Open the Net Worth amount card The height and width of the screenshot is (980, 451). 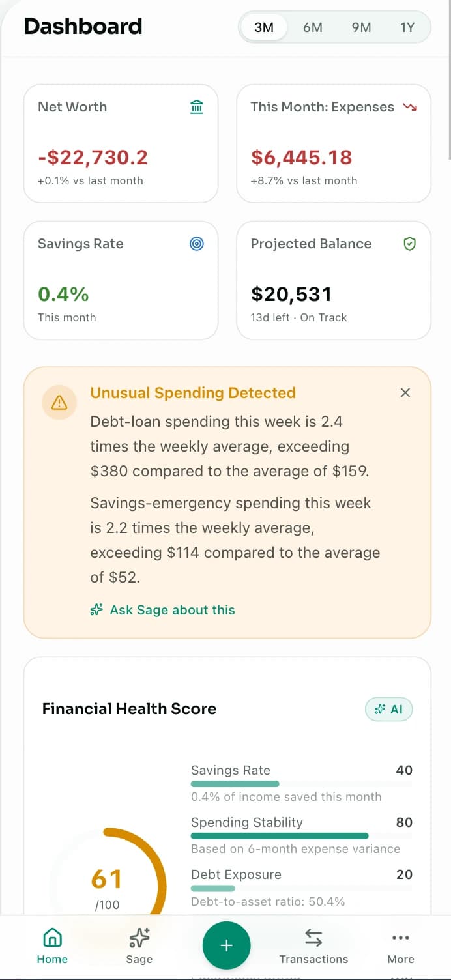[x=121, y=143]
